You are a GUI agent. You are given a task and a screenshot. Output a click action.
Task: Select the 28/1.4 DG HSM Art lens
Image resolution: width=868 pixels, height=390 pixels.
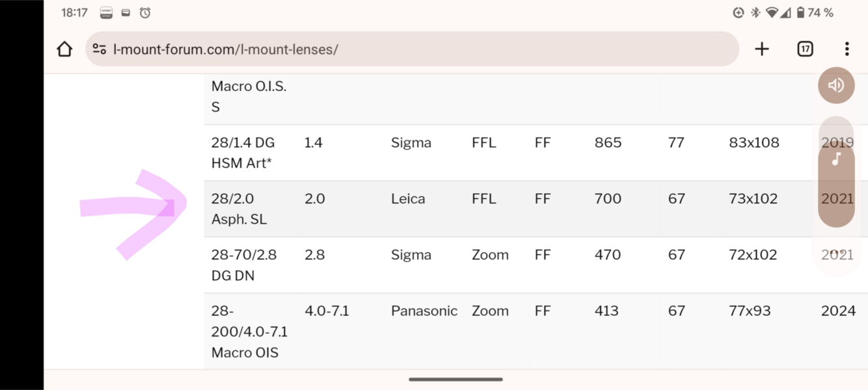click(x=243, y=153)
